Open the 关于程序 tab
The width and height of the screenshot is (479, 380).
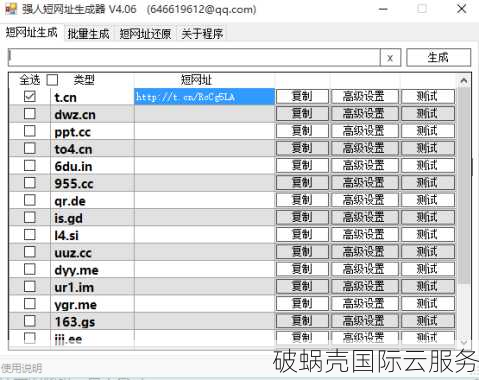202,34
